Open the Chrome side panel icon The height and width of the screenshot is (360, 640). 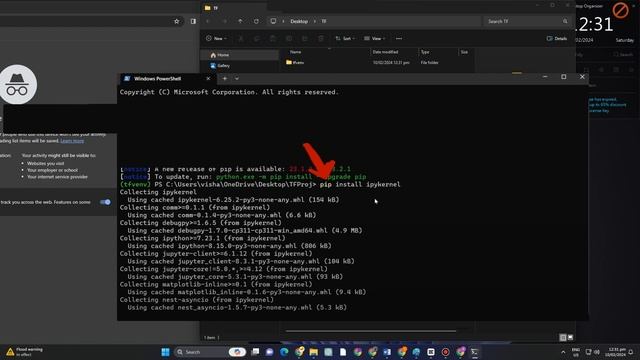point(193,21)
